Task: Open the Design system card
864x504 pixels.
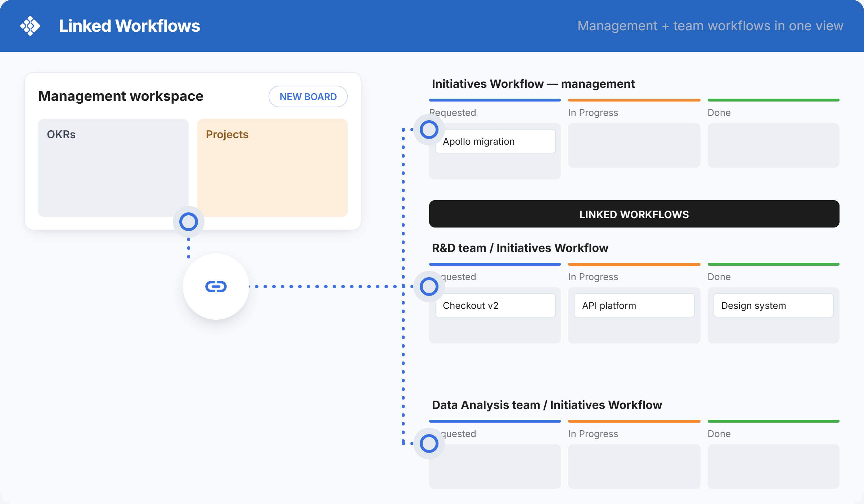Action: (774, 305)
